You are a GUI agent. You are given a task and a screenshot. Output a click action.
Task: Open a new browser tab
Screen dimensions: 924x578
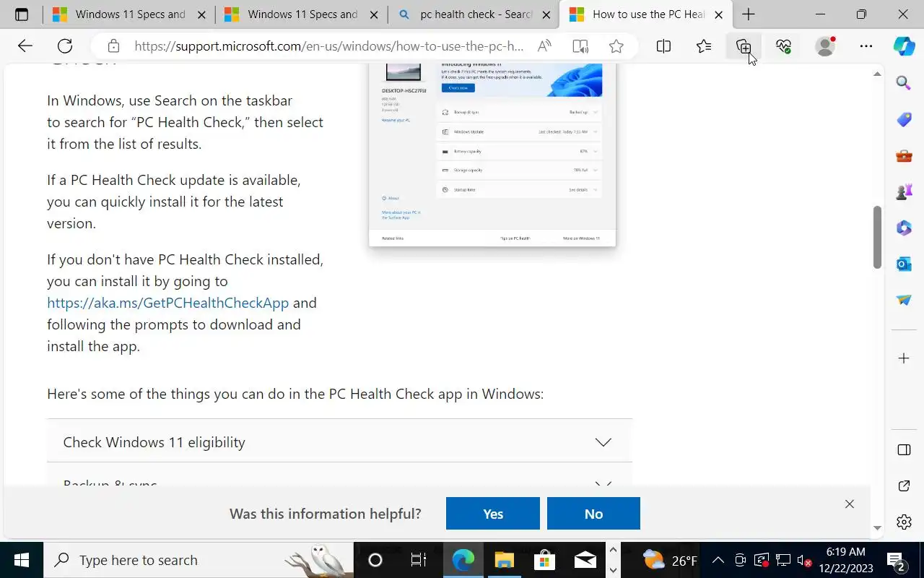[x=749, y=14]
